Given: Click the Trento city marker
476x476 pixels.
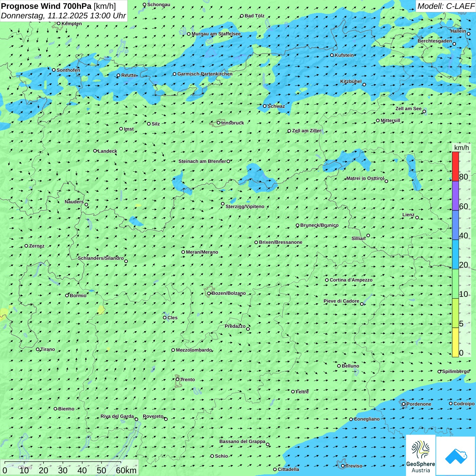Looking at the screenshot, I should (x=177, y=379).
